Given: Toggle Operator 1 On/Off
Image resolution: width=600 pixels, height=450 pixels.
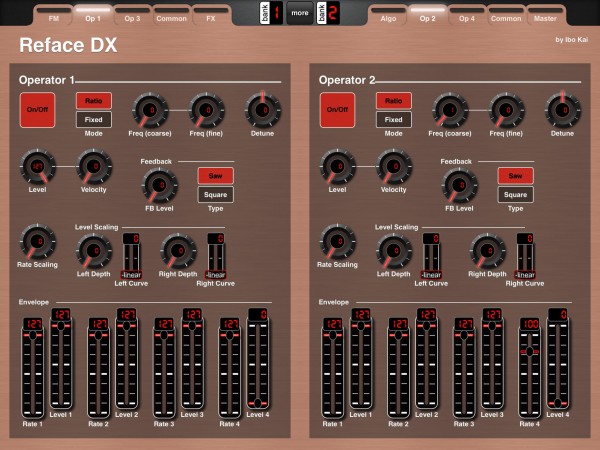Looking at the screenshot, I should [37, 110].
